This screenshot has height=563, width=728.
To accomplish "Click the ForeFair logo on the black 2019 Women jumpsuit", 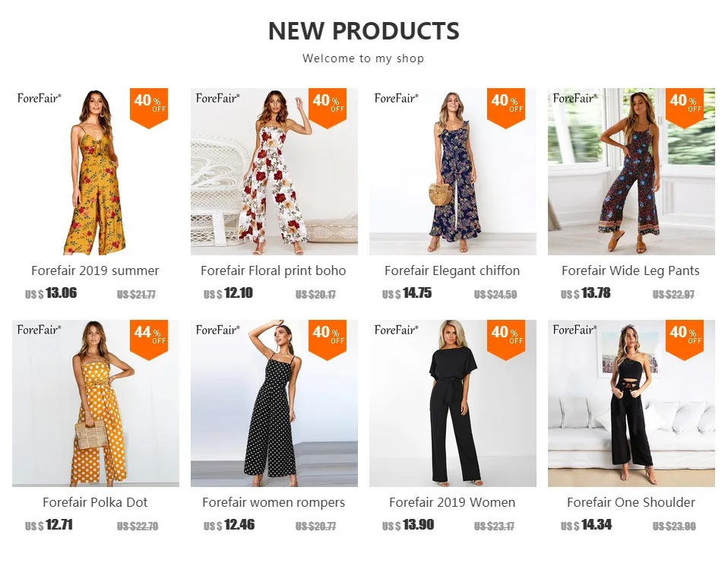I will click(396, 330).
